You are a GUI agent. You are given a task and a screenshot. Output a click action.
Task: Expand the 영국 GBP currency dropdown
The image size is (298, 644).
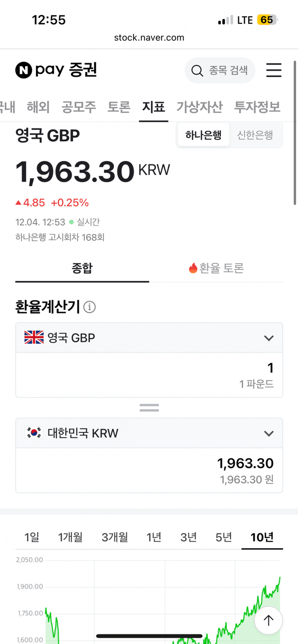[269, 338]
